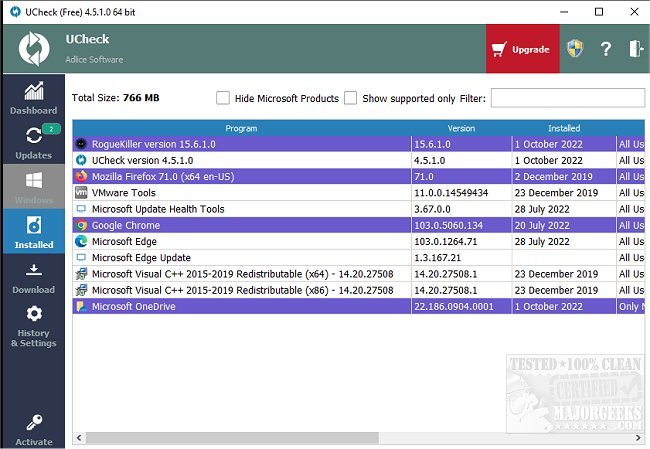This screenshot has height=449, width=650.
Task: Click the Activate key icon
Action: (33, 429)
